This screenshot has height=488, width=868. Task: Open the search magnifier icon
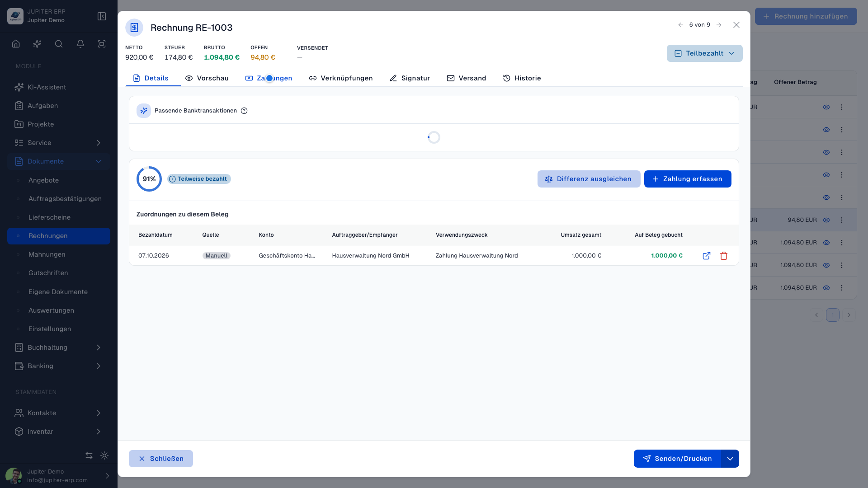(x=59, y=44)
